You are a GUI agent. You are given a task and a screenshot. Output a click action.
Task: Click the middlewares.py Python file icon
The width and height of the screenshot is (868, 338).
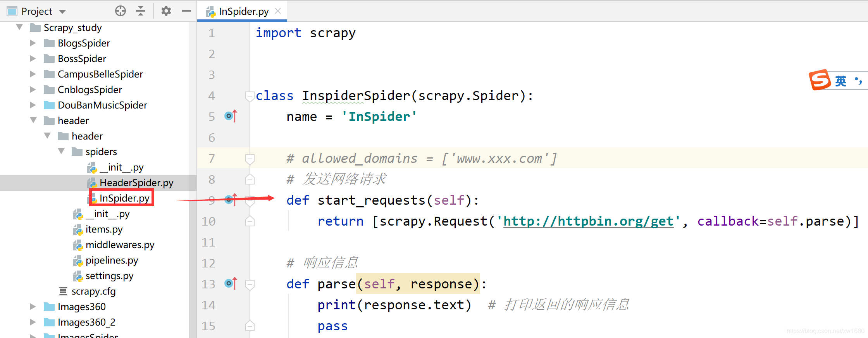click(x=78, y=245)
